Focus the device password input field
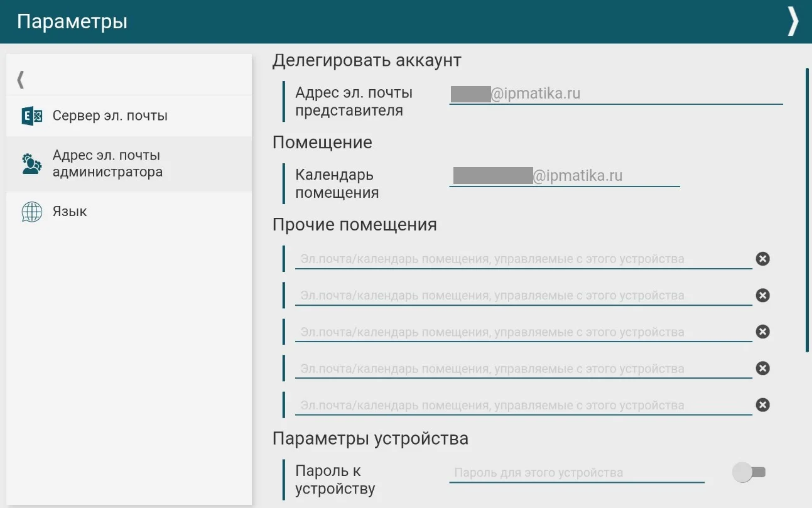The height and width of the screenshot is (508, 812). (576, 473)
